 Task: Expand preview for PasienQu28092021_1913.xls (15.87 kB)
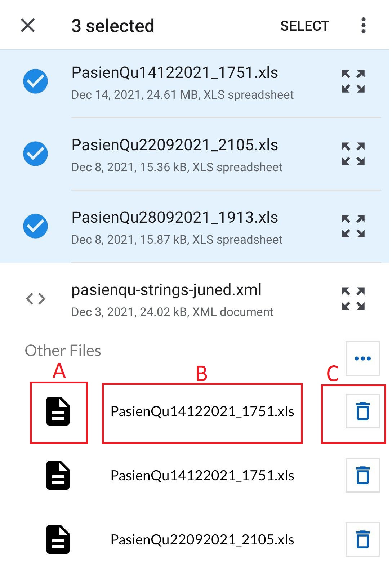(x=353, y=226)
